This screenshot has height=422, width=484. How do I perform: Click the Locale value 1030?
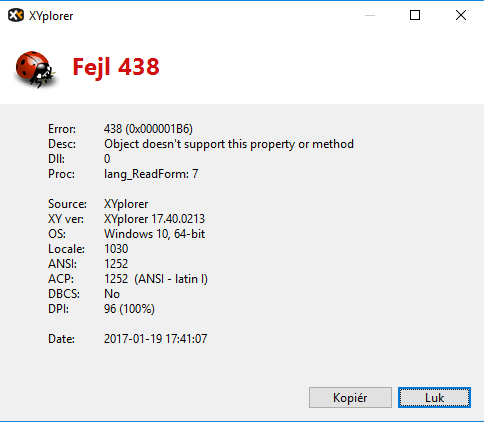tap(116, 249)
